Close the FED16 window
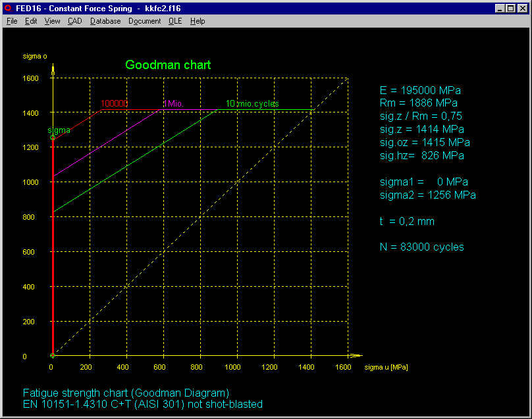Viewport: 532px width, 419px height. click(x=523, y=8)
